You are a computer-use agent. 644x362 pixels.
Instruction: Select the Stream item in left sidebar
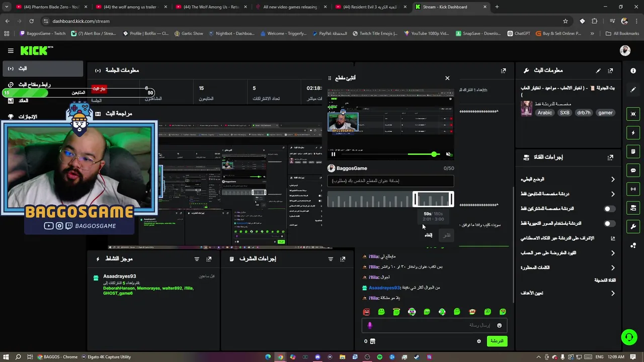pos(42,68)
